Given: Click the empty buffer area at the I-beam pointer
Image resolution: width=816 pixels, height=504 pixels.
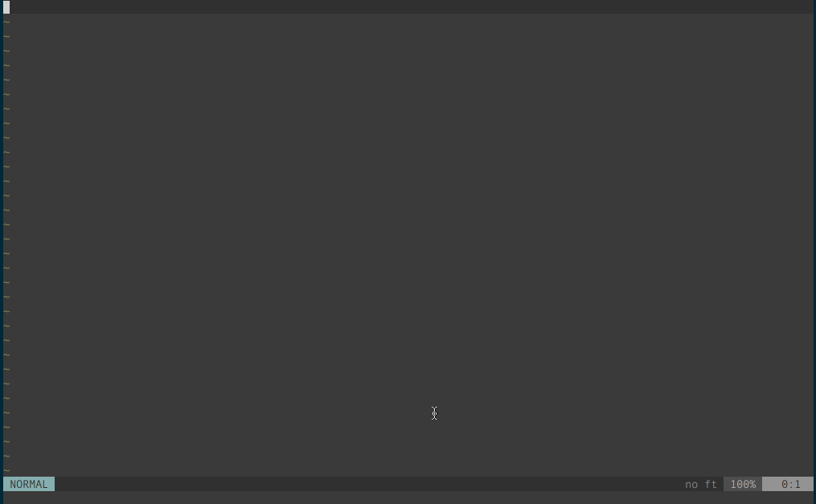Looking at the screenshot, I should point(435,413).
